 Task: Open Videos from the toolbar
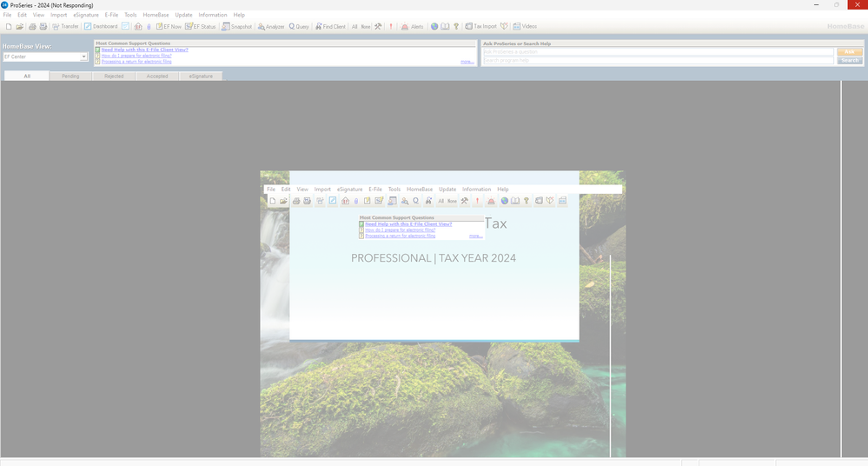(x=525, y=27)
